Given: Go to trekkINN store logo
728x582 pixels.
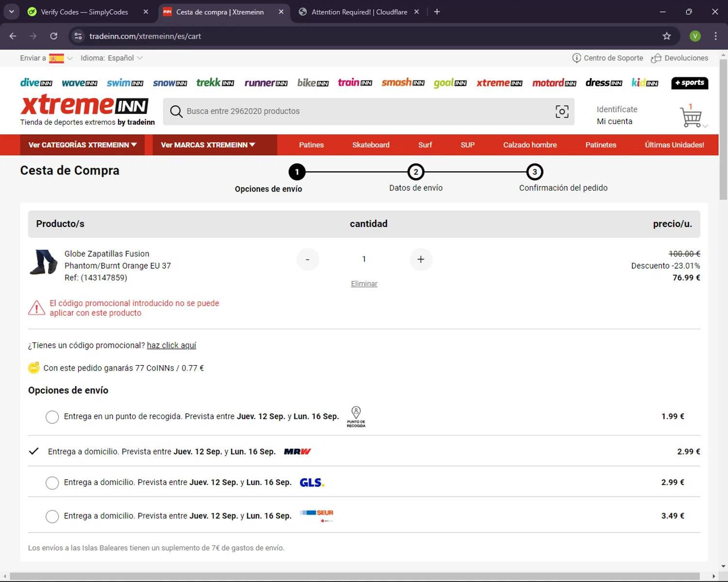Looking at the screenshot, I should click(x=215, y=82).
